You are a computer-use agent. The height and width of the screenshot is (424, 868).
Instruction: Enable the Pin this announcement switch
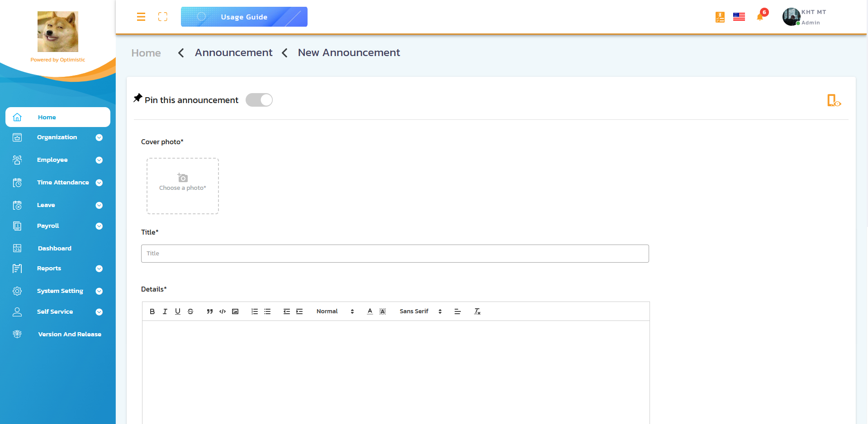259,100
